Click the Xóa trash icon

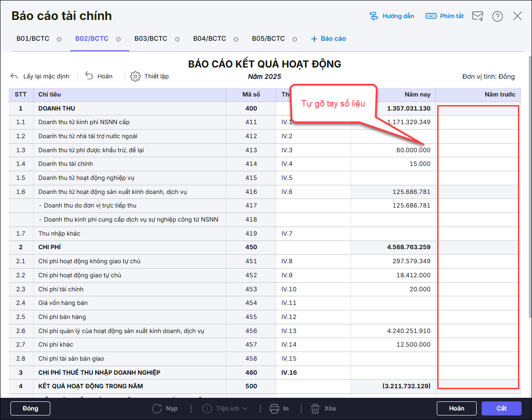tap(315, 408)
